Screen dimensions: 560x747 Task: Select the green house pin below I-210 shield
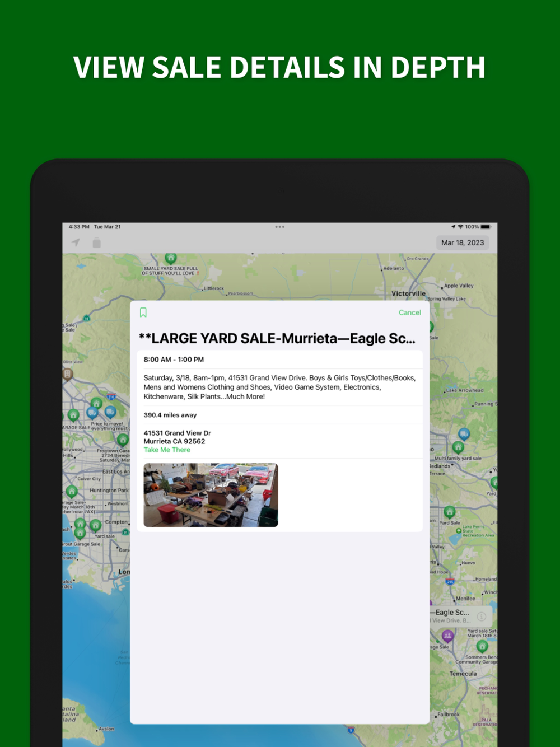point(96,403)
